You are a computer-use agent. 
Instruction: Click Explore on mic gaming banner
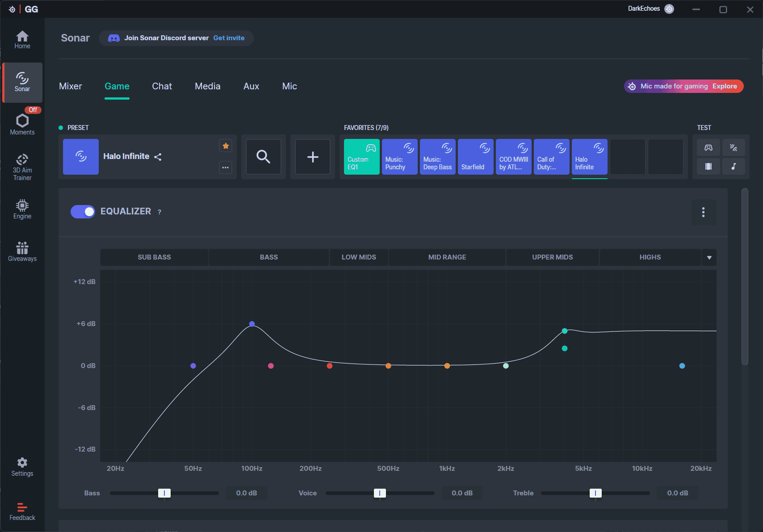click(x=724, y=86)
